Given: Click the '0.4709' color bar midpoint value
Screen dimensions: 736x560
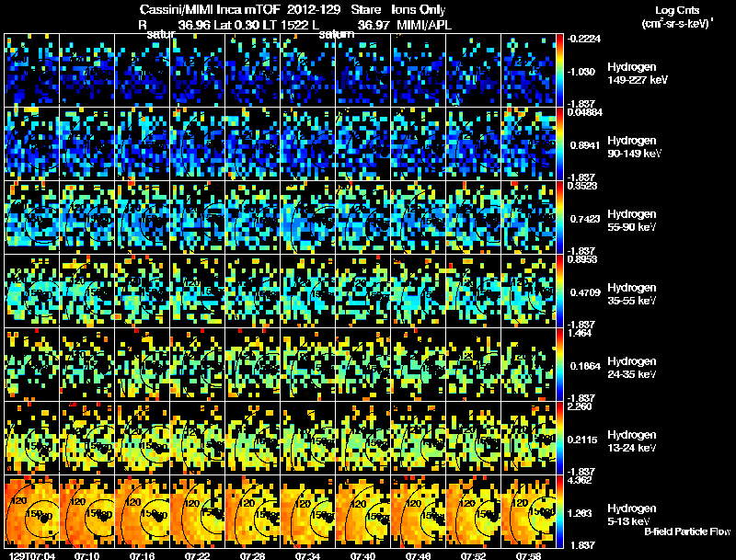Looking at the screenshot, I should point(585,292).
